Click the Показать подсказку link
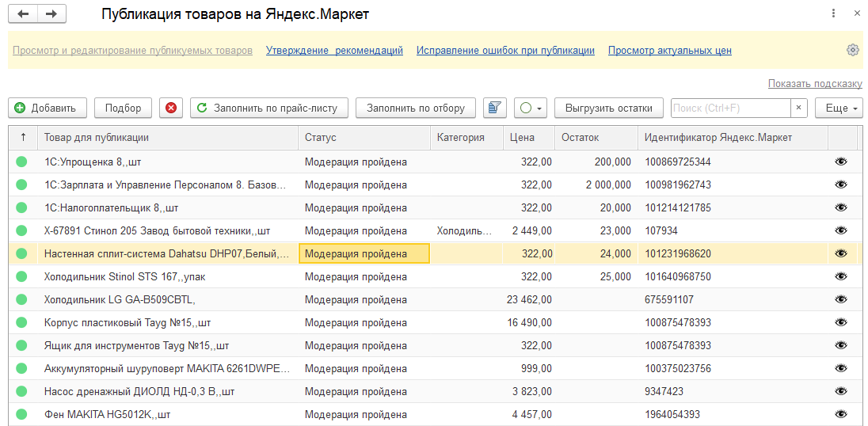Viewport: 868px width, 426px height. coord(815,84)
